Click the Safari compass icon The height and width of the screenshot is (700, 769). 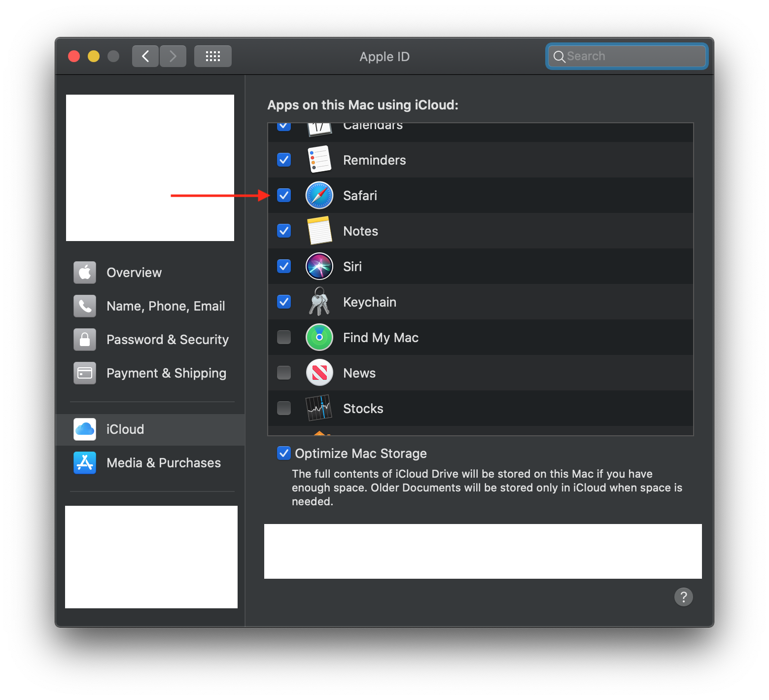pyautogui.click(x=319, y=195)
